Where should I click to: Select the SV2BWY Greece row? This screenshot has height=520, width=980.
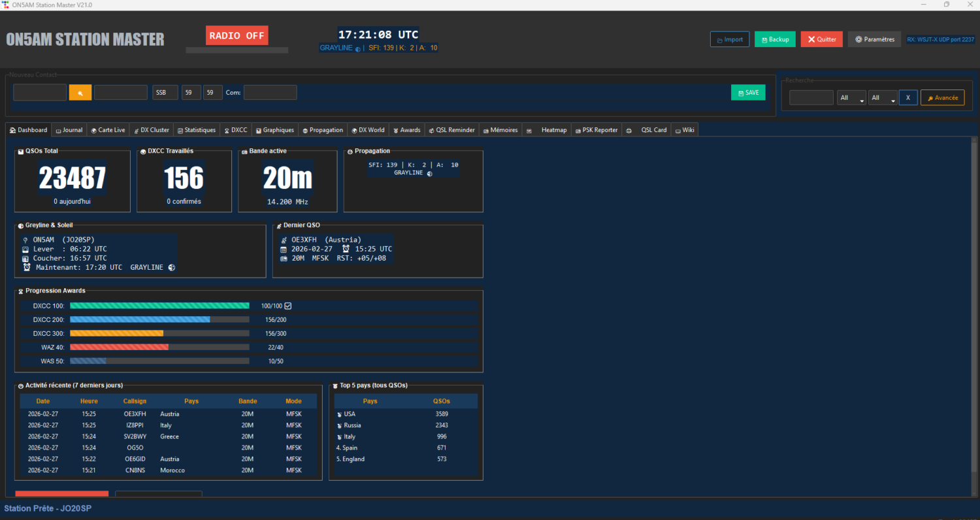(x=169, y=436)
